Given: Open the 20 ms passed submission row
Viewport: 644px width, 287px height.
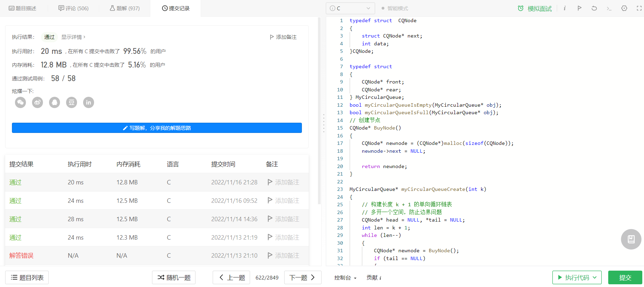Looking at the screenshot, I should pyautogui.click(x=157, y=182).
